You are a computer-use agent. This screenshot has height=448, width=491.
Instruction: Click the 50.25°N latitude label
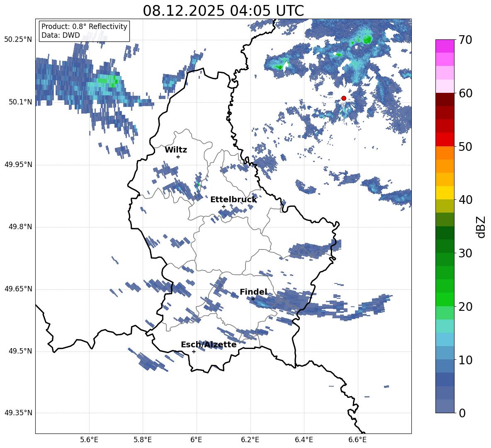pos(18,40)
